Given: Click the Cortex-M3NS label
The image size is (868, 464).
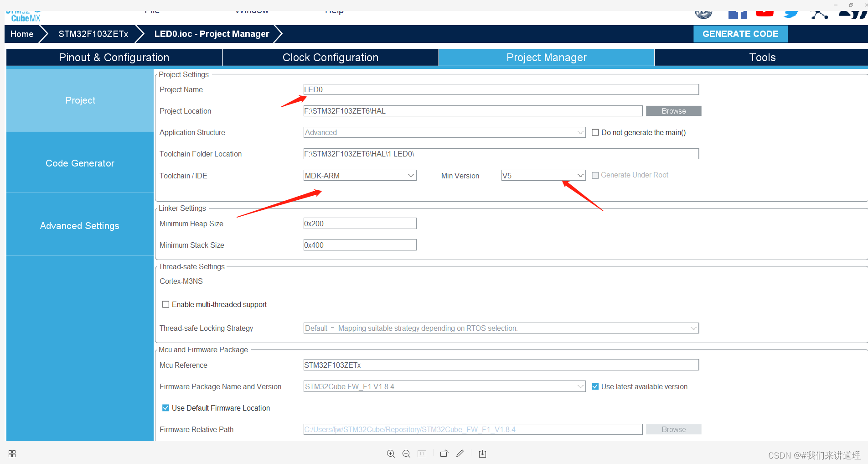Looking at the screenshot, I should pos(181,281).
